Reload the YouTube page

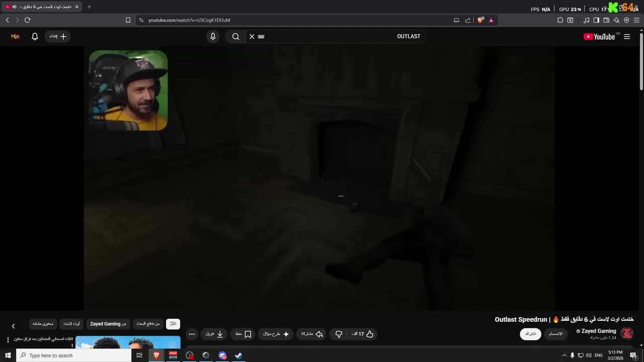click(x=27, y=20)
